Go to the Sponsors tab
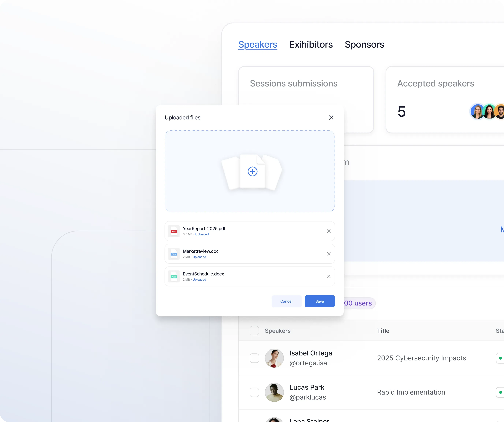This screenshot has height=422, width=504. 364,45
